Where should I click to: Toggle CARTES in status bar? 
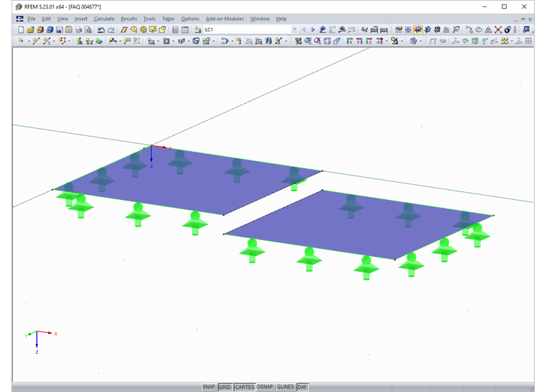pos(245,387)
